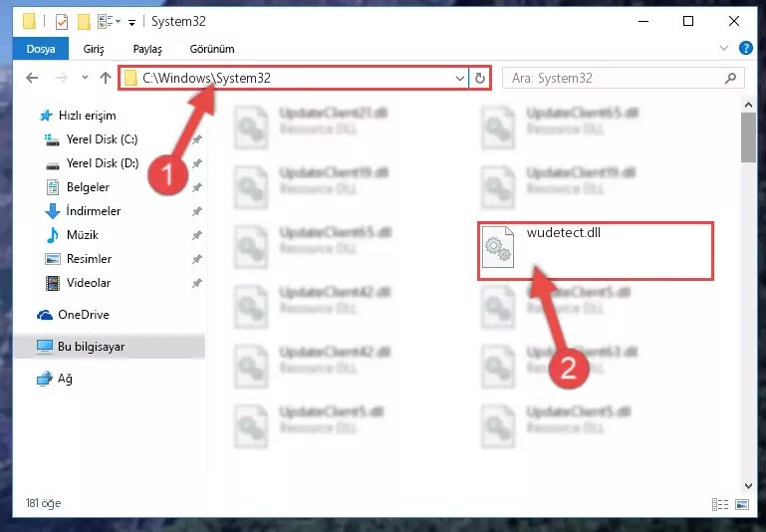Click Properties icon in quick access toolbar
The height and width of the screenshot is (532, 766).
coord(62,22)
